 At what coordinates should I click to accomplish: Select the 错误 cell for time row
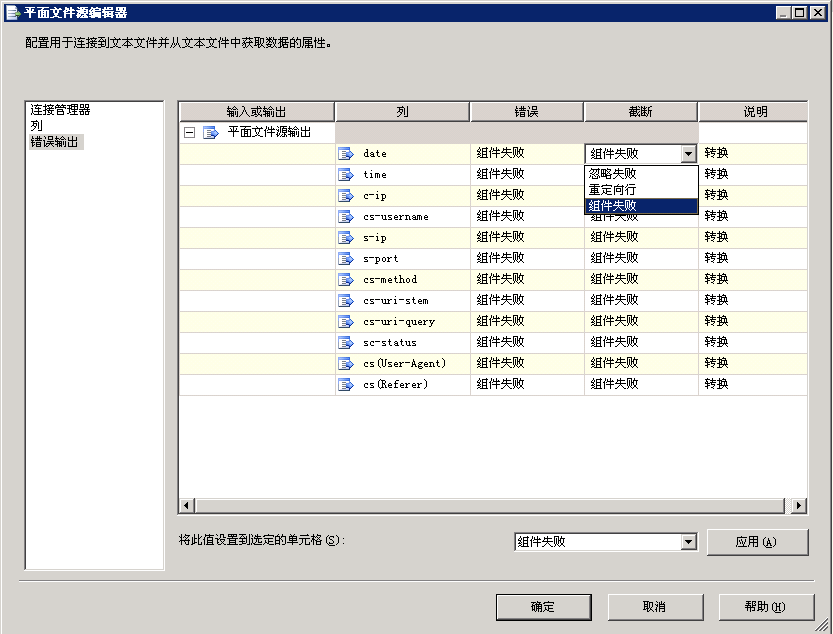(527, 175)
